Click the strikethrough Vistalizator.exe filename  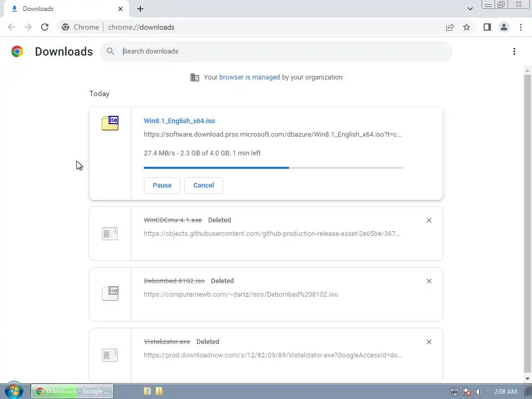tap(167, 342)
